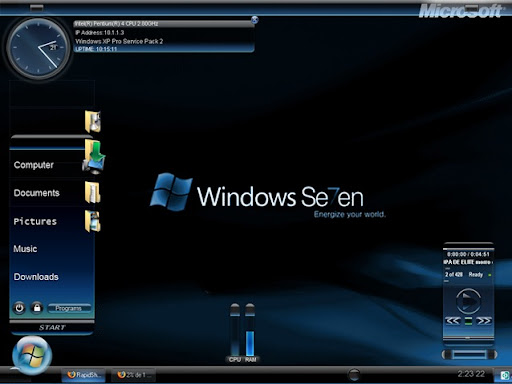Click the 'Ready' status in the media player
This screenshot has width=512, height=384.
[476, 275]
